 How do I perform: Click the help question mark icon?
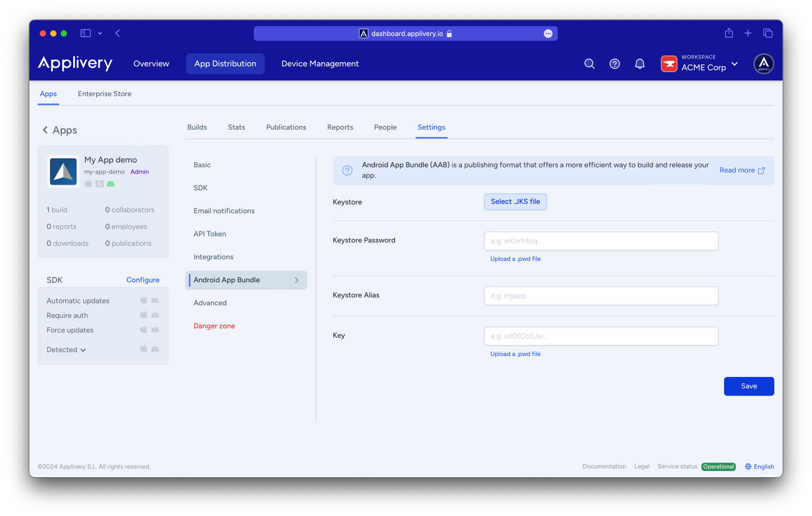(x=615, y=64)
